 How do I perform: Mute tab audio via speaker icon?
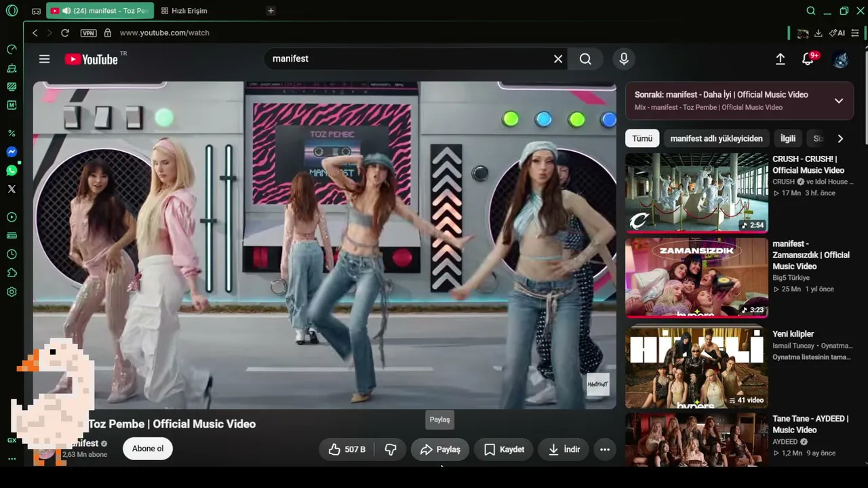[66, 11]
